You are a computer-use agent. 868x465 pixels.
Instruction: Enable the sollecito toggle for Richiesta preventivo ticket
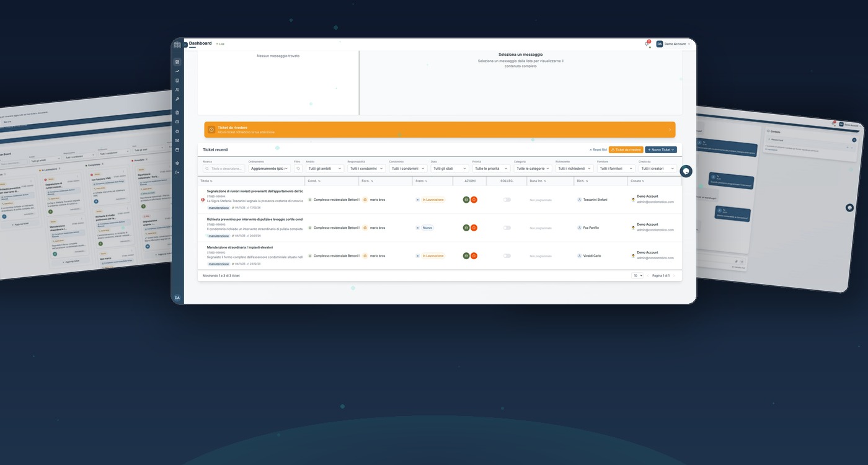(x=507, y=228)
